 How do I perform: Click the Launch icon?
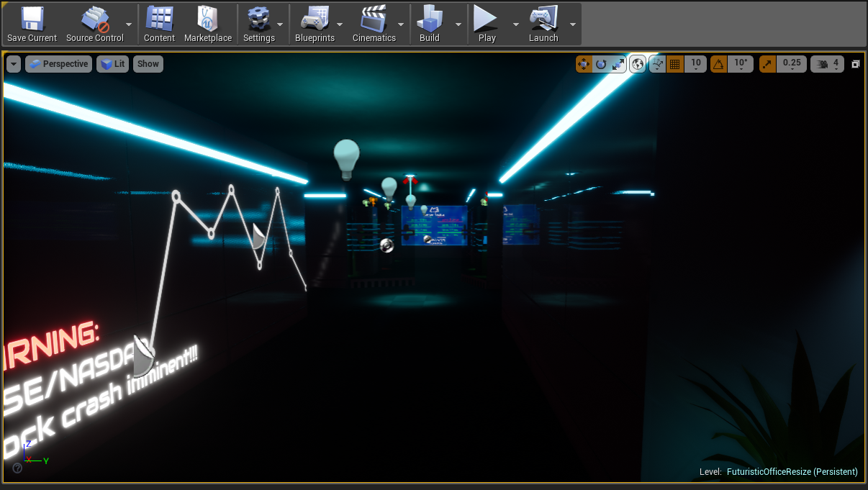click(543, 24)
